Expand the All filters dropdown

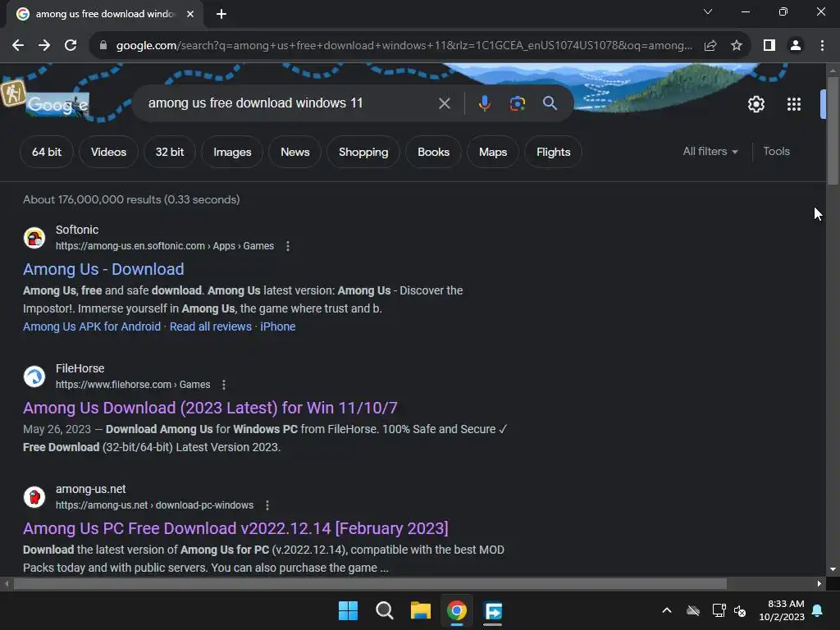[x=710, y=152]
